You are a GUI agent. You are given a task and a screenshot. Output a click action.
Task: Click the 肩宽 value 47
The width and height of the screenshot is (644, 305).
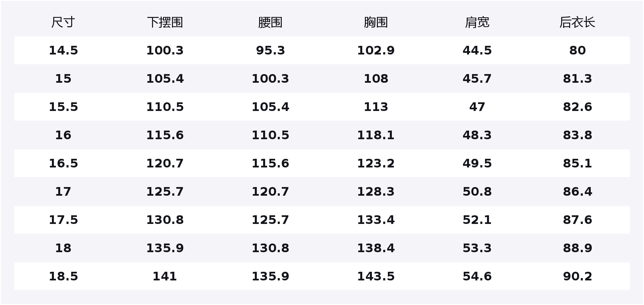(477, 107)
